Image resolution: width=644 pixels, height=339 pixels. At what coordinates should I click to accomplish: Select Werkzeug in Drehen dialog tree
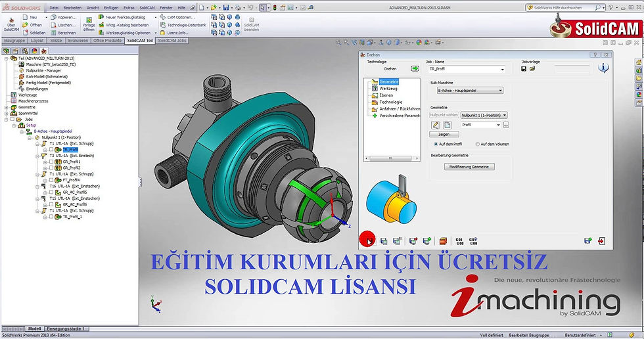coord(388,89)
